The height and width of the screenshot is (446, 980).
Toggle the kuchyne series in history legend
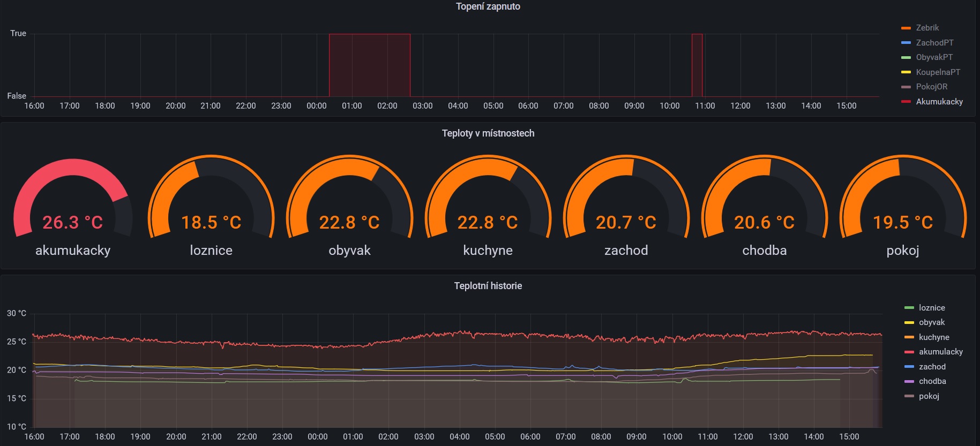click(x=934, y=337)
